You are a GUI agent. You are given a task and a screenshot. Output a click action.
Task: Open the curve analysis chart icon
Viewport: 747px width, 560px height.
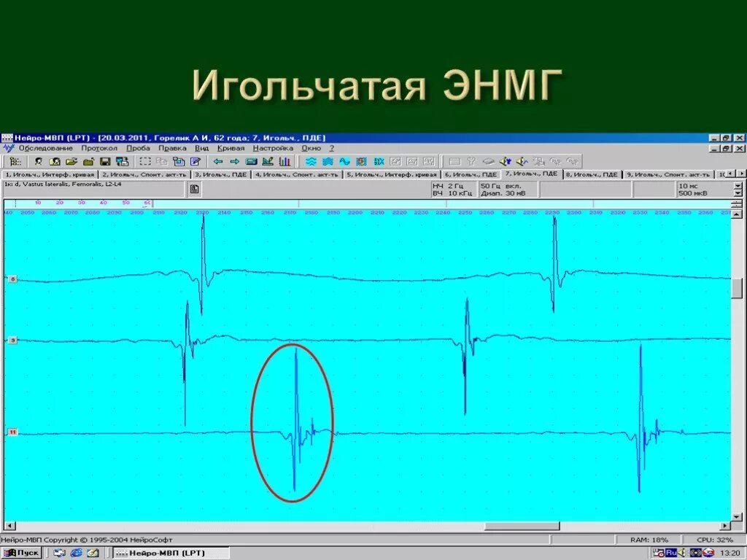tap(268, 161)
